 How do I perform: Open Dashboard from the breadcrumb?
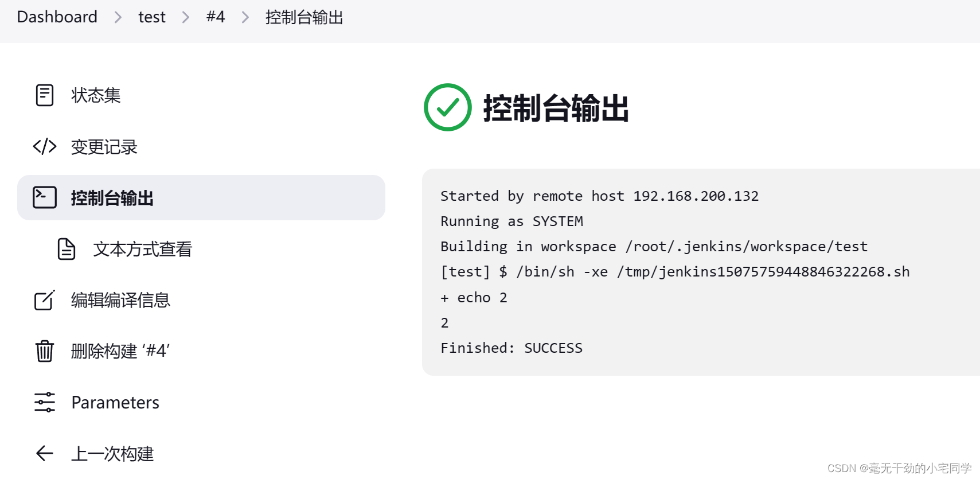coord(57,17)
